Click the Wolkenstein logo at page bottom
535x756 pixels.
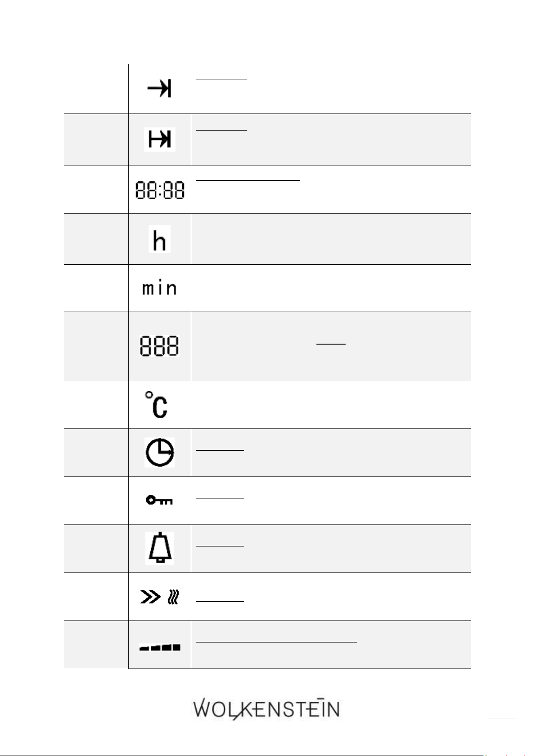[x=267, y=710]
